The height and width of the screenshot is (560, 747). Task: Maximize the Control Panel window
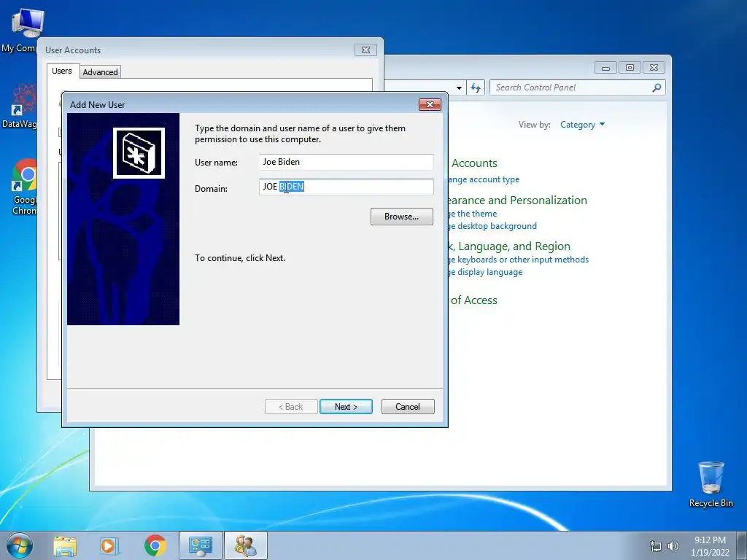coord(630,68)
